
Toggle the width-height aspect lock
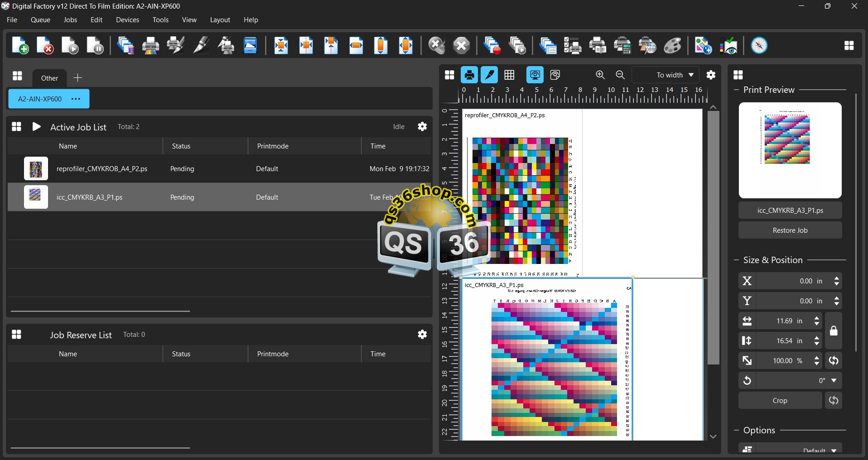click(834, 331)
